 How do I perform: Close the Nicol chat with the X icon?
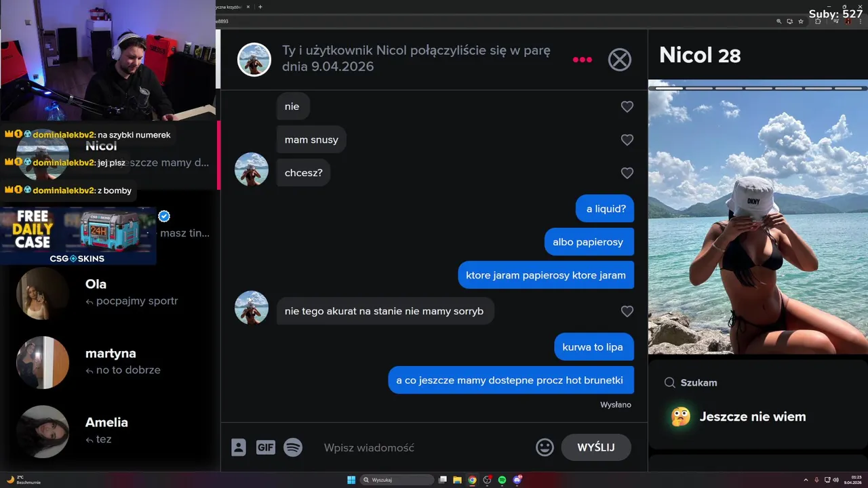pyautogui.click(x=619, y=60)
